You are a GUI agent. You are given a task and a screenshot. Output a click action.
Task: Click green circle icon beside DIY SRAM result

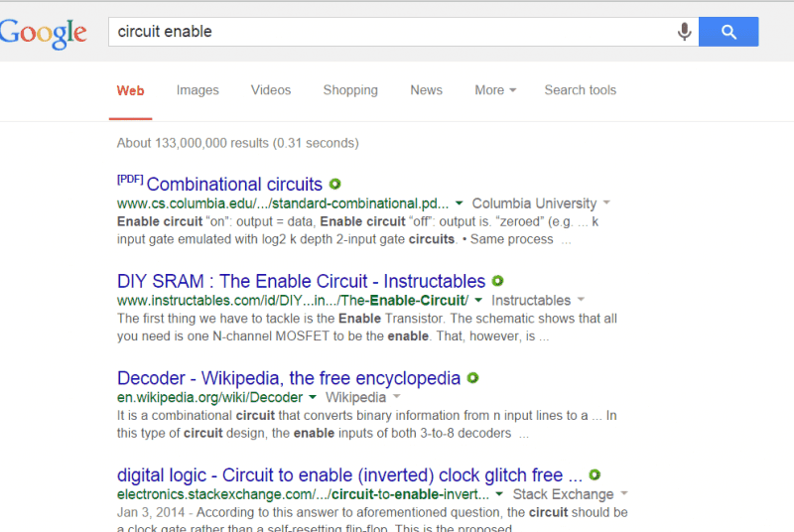coord(497,281)
